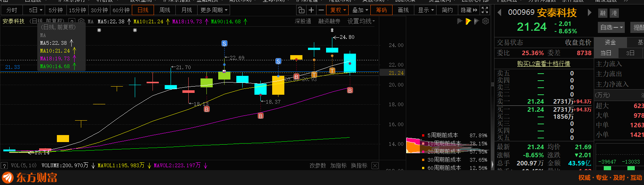
Task: Click the question mark beside 安泰科技 title
Action: 72,21
